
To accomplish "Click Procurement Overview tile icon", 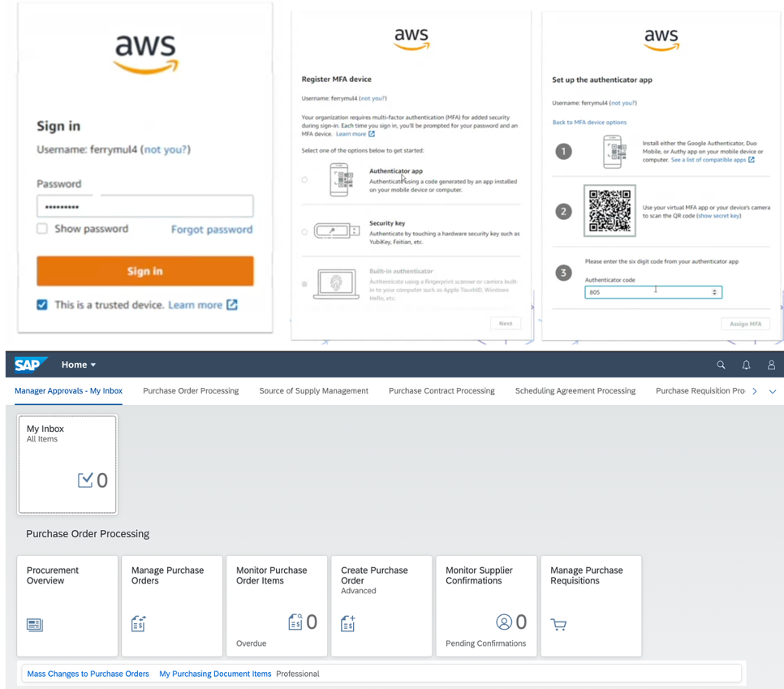I will click(35, 625).
